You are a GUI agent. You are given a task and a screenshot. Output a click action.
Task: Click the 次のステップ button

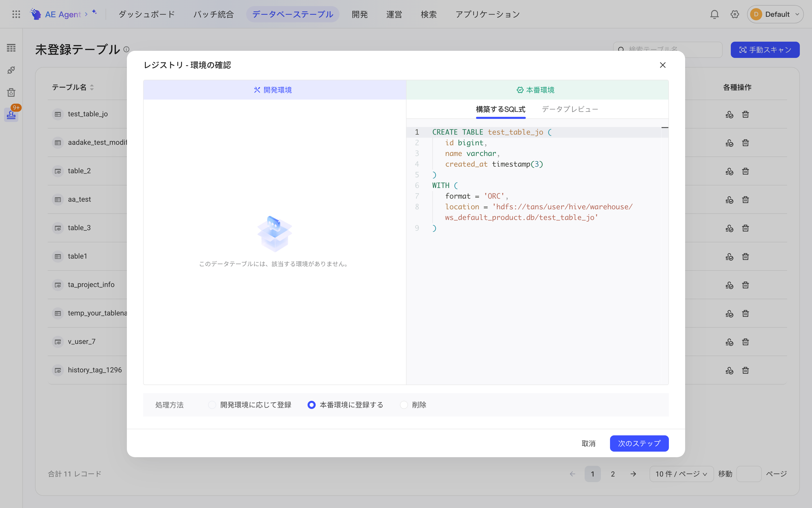coord(639,443)
